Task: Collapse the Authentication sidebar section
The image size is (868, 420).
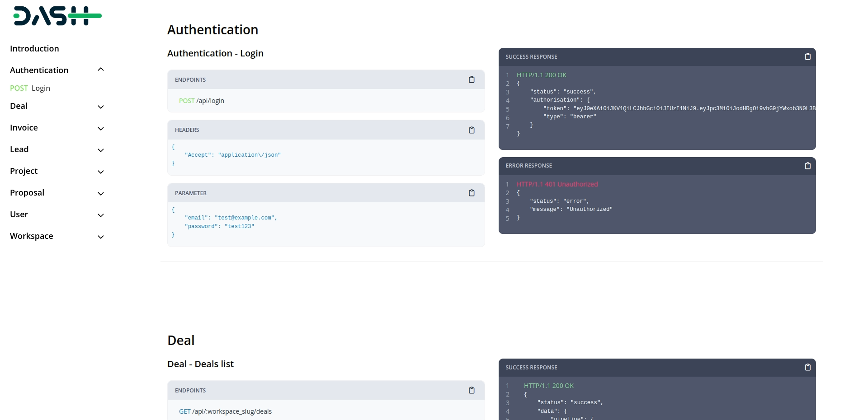Action: click(101, 70)
